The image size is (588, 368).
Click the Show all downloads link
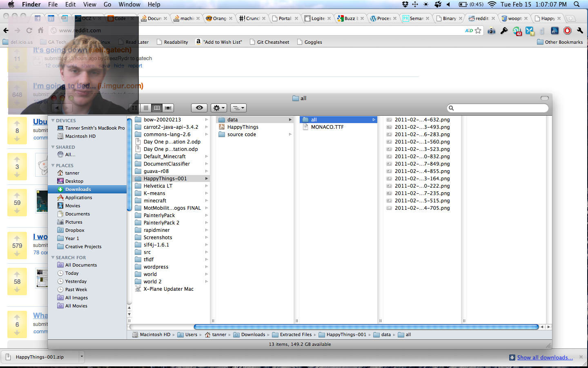[545, 357]
